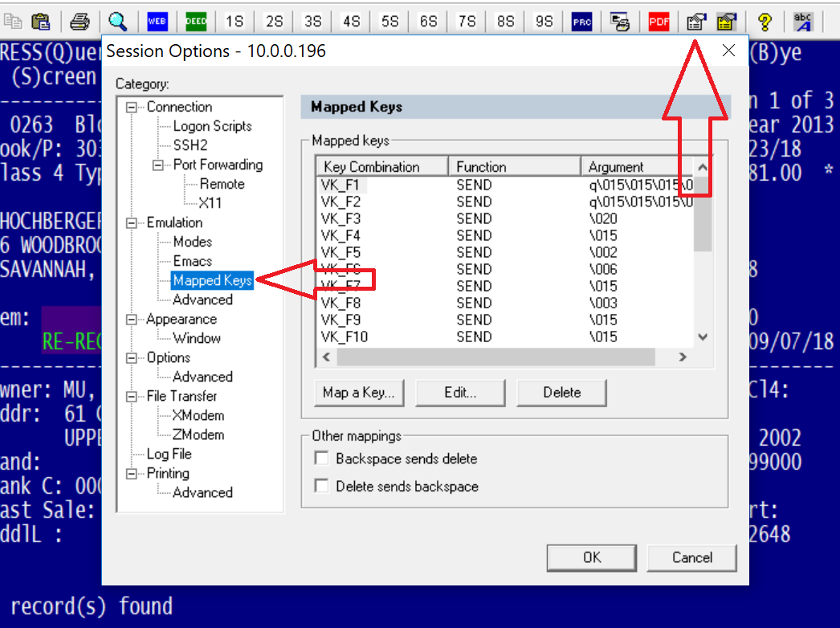Viewport: 840px width, 628px height.
Task: Select X11 category
Action: click(210, 203)
